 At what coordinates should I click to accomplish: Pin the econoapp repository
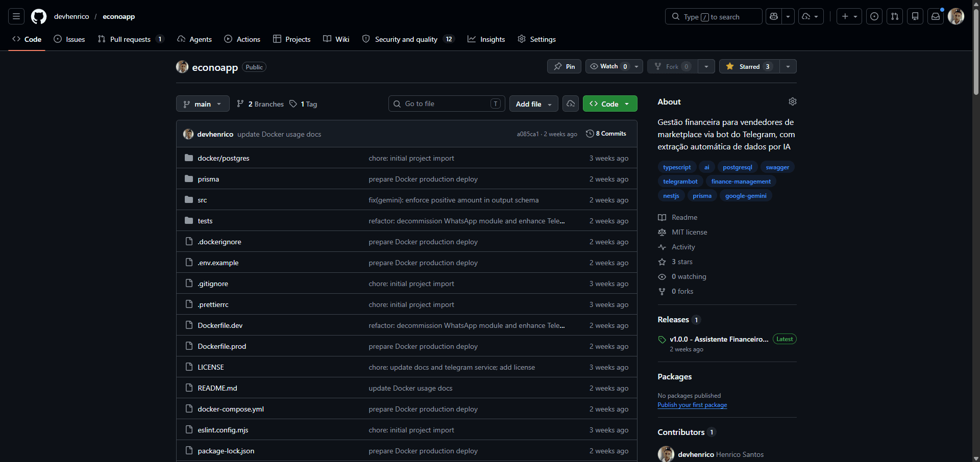click(564, 66)
